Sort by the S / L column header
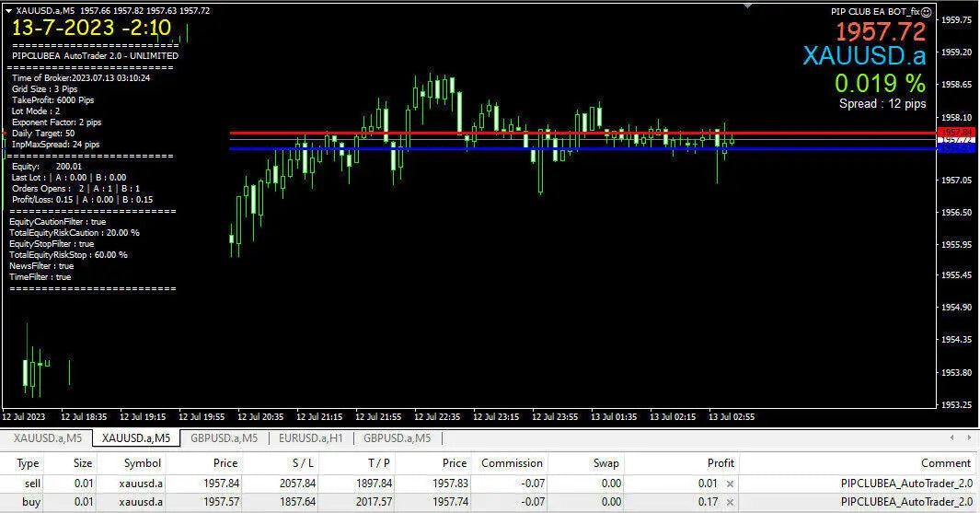This screenshot has height=513, width=980. pos(303,463)
